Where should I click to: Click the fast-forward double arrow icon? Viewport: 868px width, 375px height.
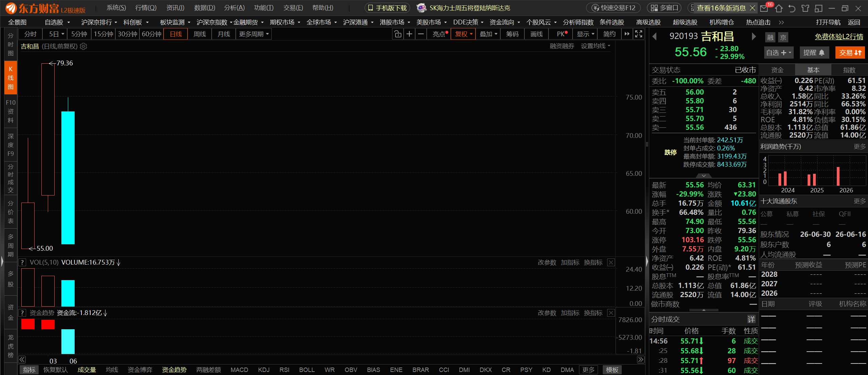[627, 34]
